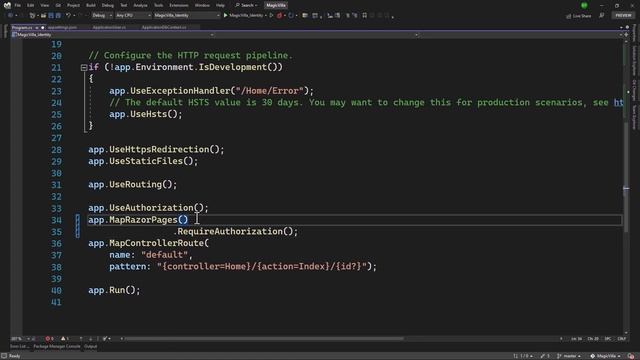Image resolution: width=640 pixels, height=360 pixels.
Task: Click app.Run() on line 40
Action: click(x=114, y=290)
